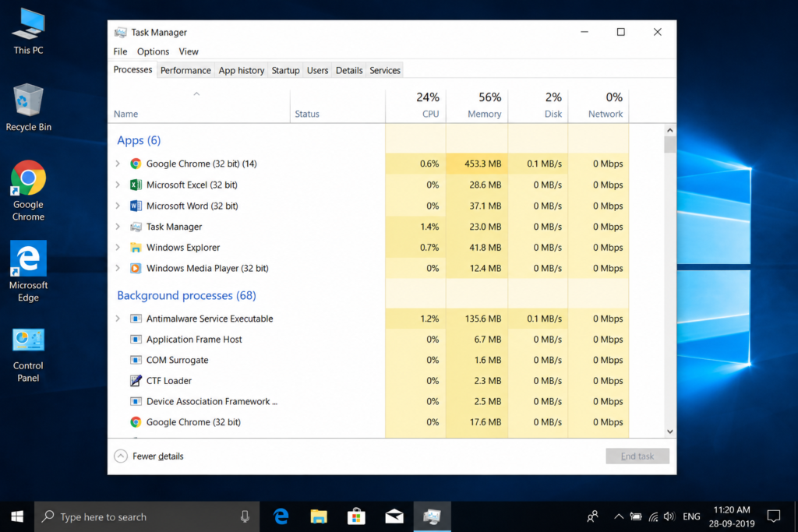Click the Application Frame Host icon

pos(136,340)
